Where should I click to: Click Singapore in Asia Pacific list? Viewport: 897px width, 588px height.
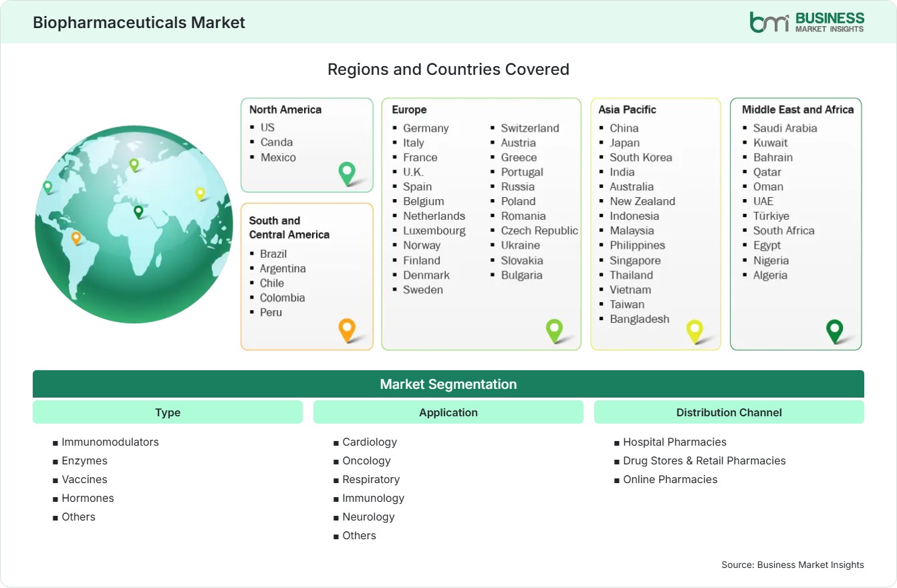coord(635,261)
